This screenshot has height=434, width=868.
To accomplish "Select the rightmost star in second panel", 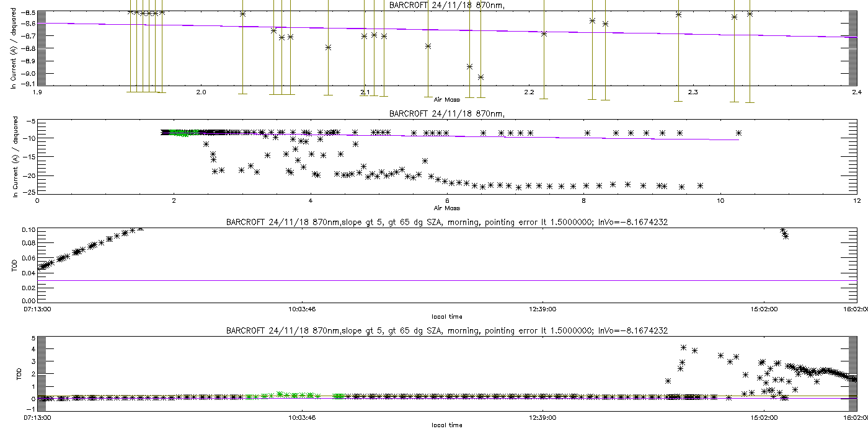I will [x=738, y=133].
